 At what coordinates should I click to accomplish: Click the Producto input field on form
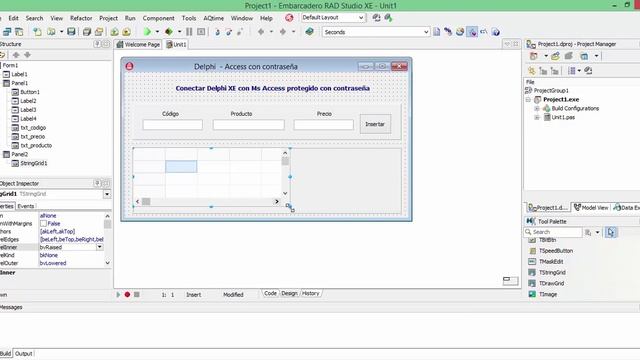(249, 124)
